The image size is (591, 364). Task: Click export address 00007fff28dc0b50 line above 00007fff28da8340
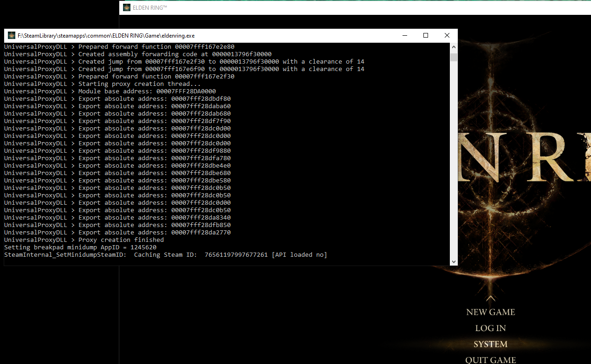click(x=117, y=210)
